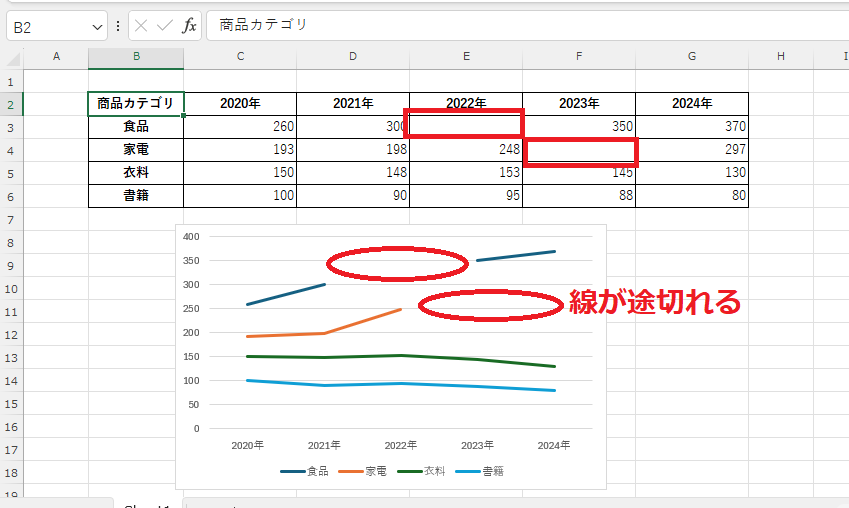Click the three-dot handle beside the Name Box

[118, 26]
